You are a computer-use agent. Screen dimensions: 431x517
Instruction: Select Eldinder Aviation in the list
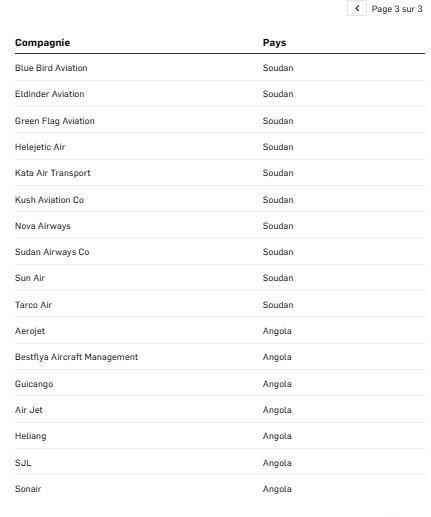pos(220,94)
